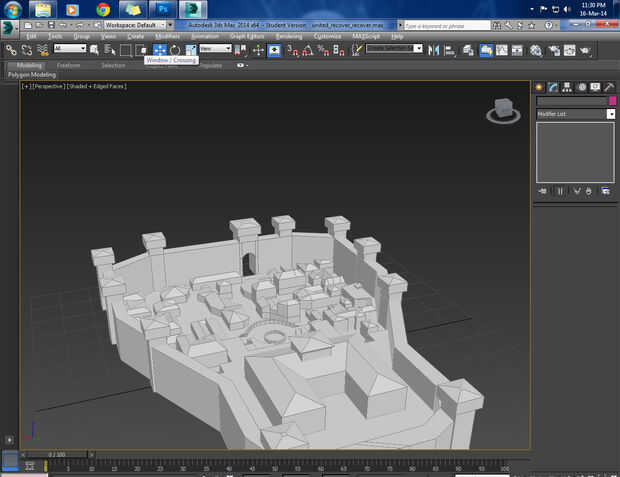Click the Shaded + Edged Faces viewport label
Viewport: 620px width, 477px height.
coord(97,87)
